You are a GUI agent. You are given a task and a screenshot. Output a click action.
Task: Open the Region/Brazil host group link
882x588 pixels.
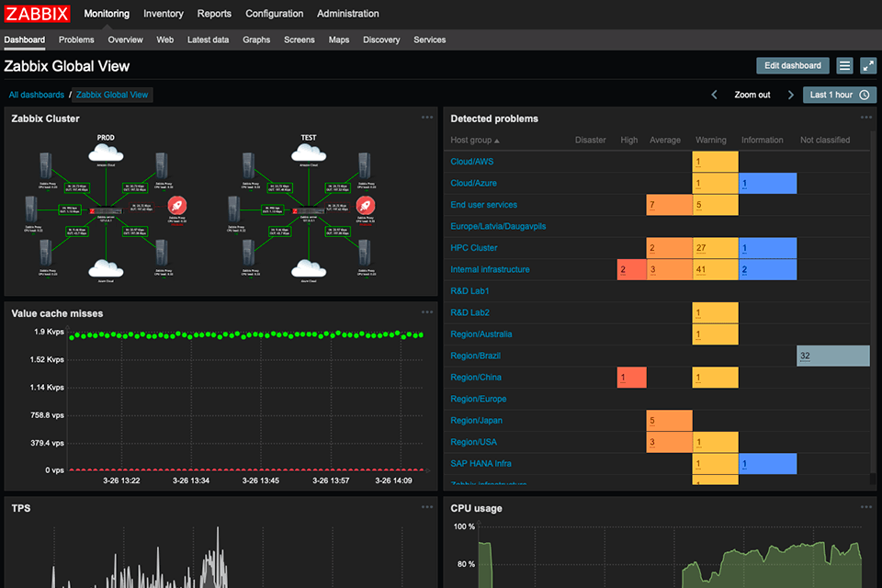[x=475, y=356]
